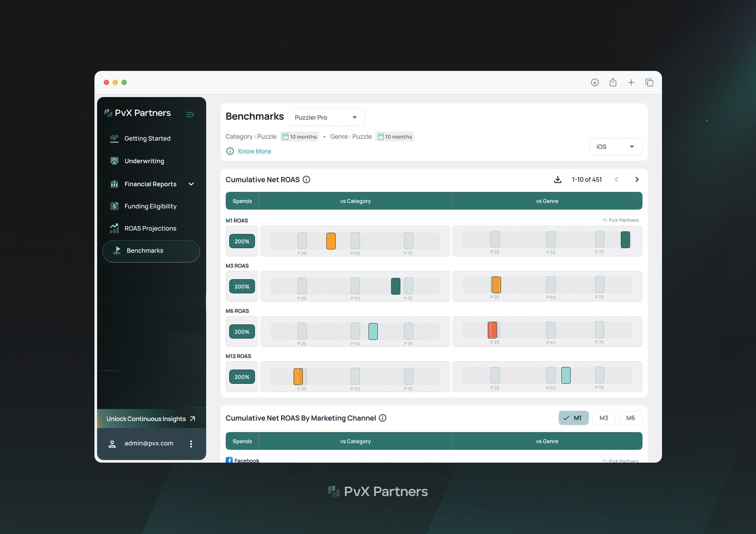Open the Puzzler Pro app dropdown

(326, 117)
